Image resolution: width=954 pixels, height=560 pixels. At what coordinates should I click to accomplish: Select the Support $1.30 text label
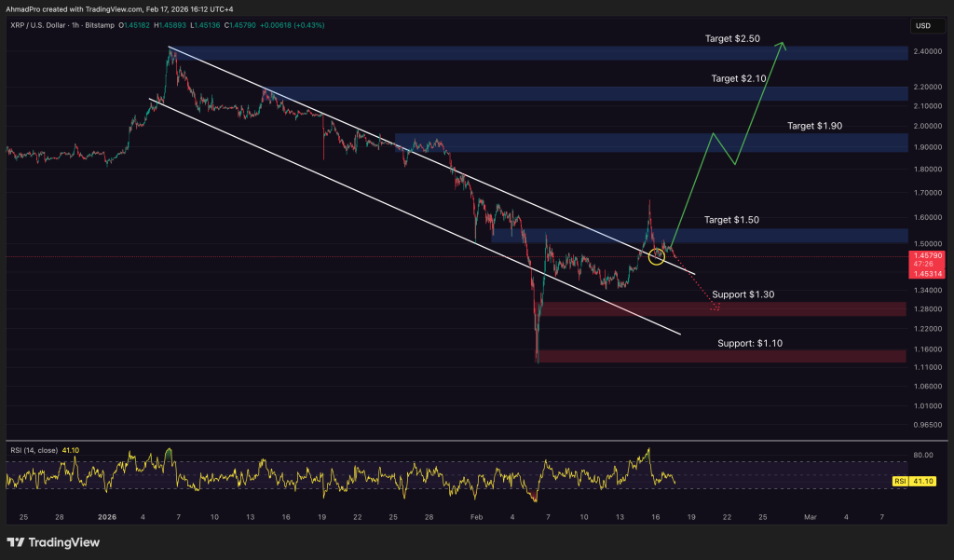coord(743,294)
